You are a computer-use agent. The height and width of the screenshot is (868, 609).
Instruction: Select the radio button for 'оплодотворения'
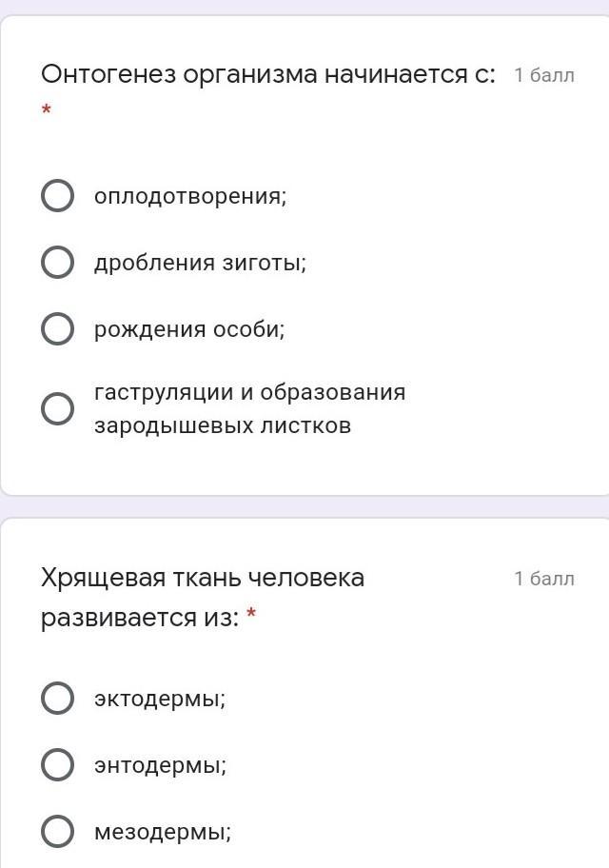point(57,196)
